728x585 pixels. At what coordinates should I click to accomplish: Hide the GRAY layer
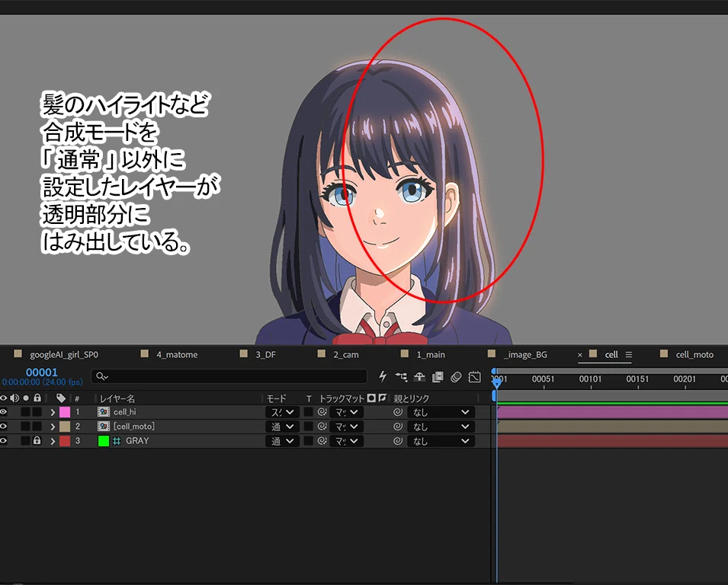coord(4,441)
